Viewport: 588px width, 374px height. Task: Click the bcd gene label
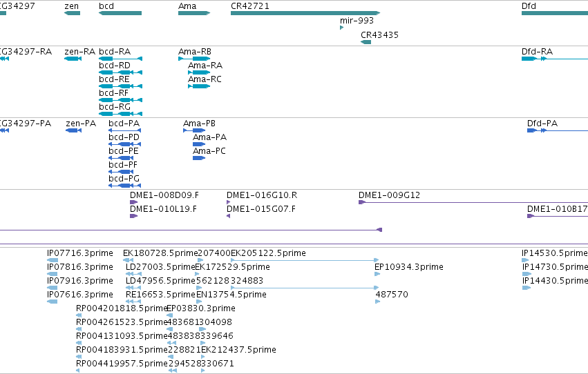(106, 6)
